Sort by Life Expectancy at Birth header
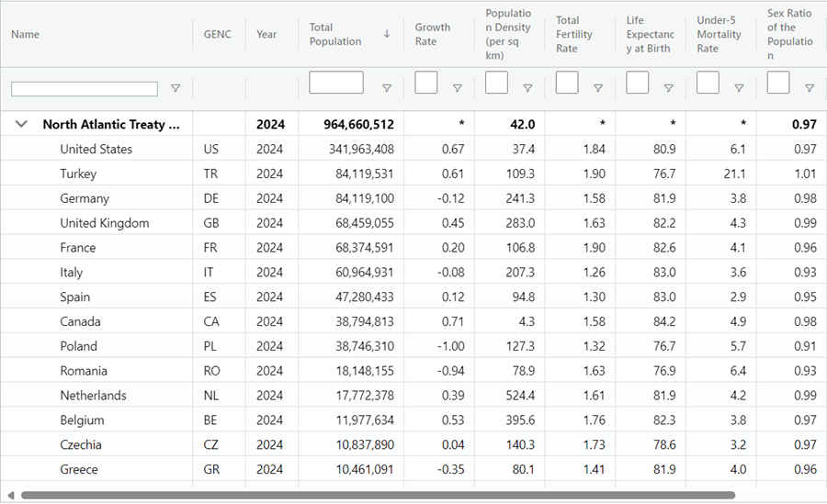The image size is (827, 504). [651, 34]
